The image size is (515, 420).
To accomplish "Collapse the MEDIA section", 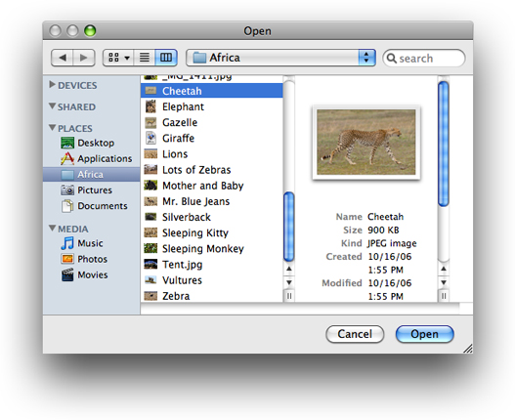I will 52,228.
